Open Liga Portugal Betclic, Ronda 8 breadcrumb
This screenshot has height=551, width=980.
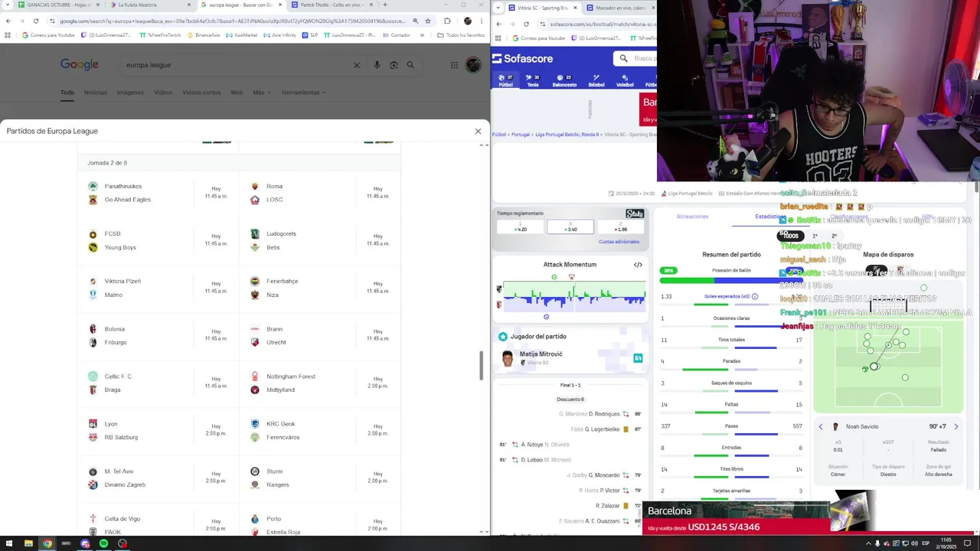(x=567, y=135)
